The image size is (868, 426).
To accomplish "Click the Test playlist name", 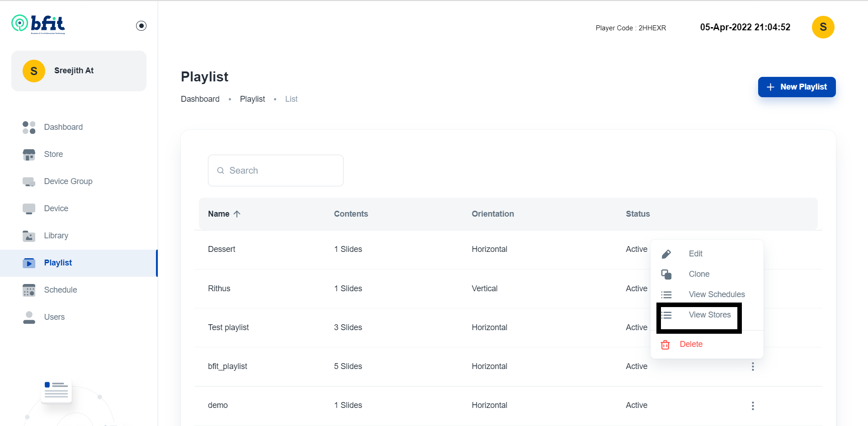I will click(228, 327).
